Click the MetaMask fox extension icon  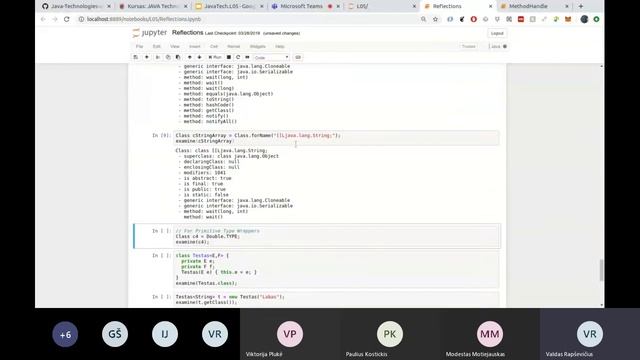[x=568, y=19]
